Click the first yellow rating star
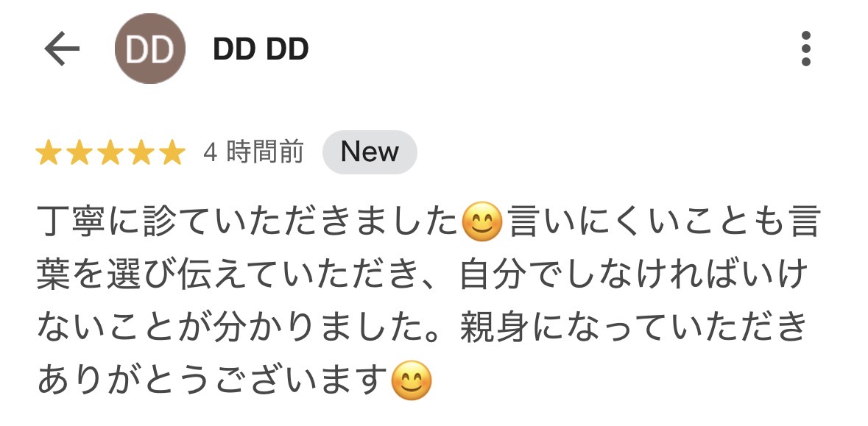The image size is (868, 426). [49, 152]
